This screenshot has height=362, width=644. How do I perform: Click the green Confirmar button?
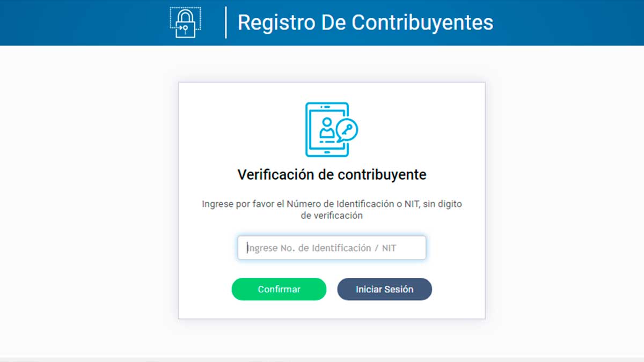(x=279, y=289)
